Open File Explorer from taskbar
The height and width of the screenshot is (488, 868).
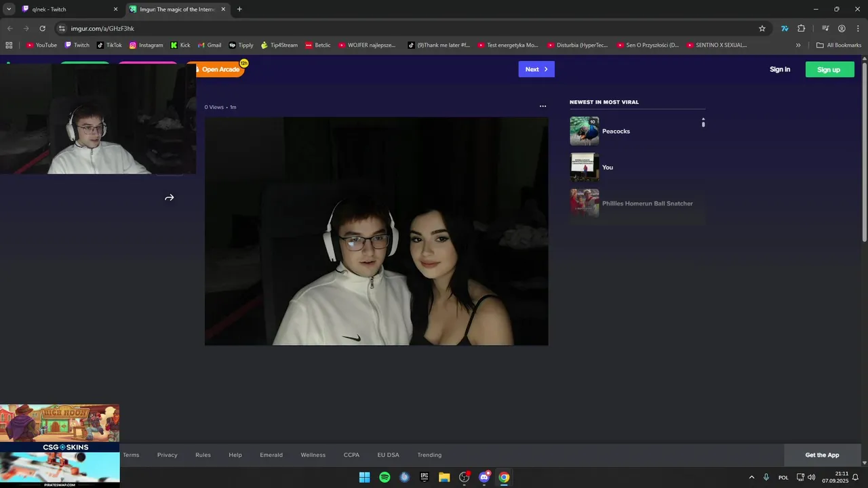(444, 477)
